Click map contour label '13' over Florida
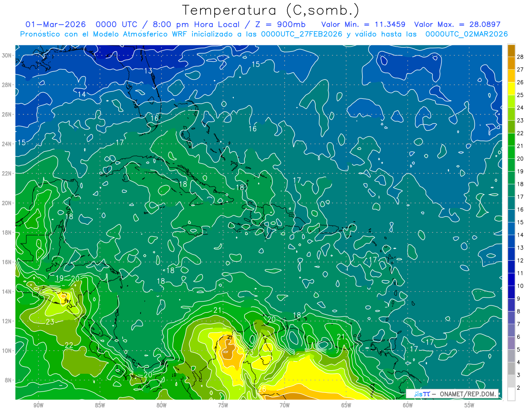Viewport: 532px width, 411px height. coord(148,70)
